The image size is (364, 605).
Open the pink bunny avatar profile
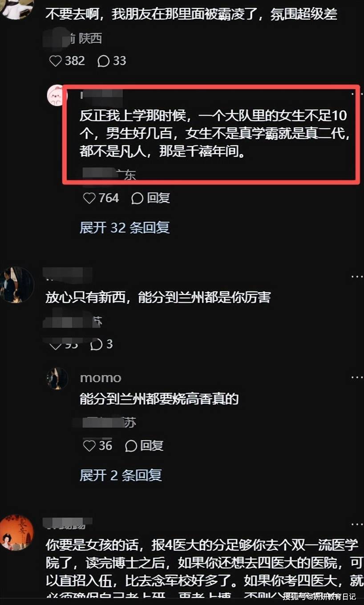pos(57,95)
